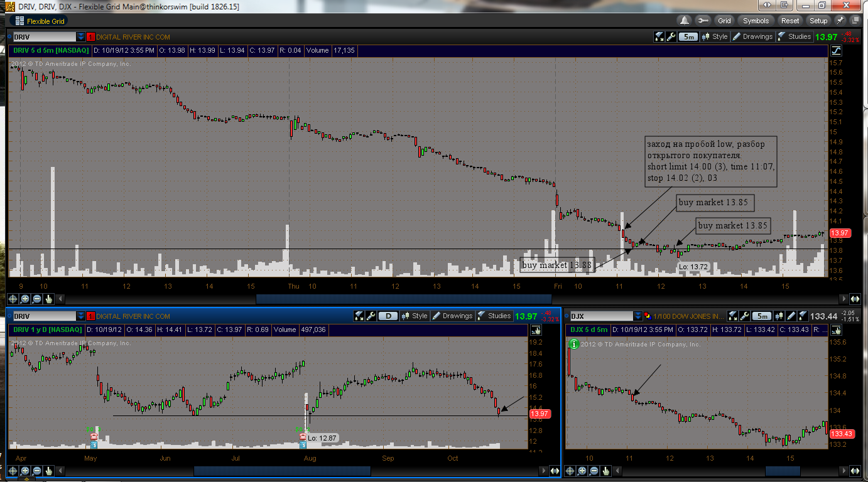The width and height of the screenshot is (868, 482).
Task: Click the green info icon on DJX chart
Action: click(x=573, y=343)
